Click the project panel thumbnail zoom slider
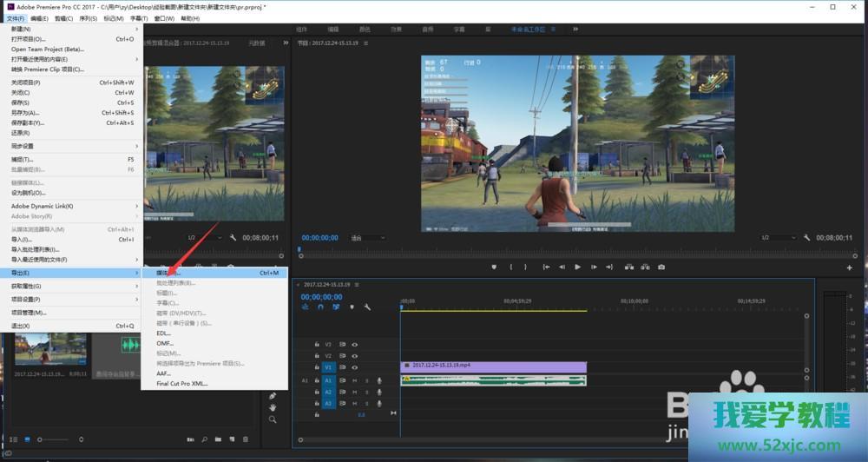Image resolution: width=868 pixels, height=462 pixels. [x=41, y=439]
